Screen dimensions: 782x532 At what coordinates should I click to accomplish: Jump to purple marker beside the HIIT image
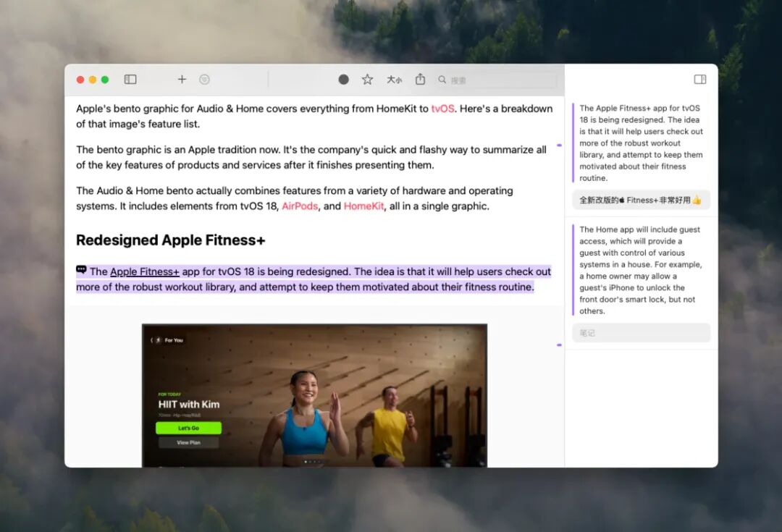[559, 345]
